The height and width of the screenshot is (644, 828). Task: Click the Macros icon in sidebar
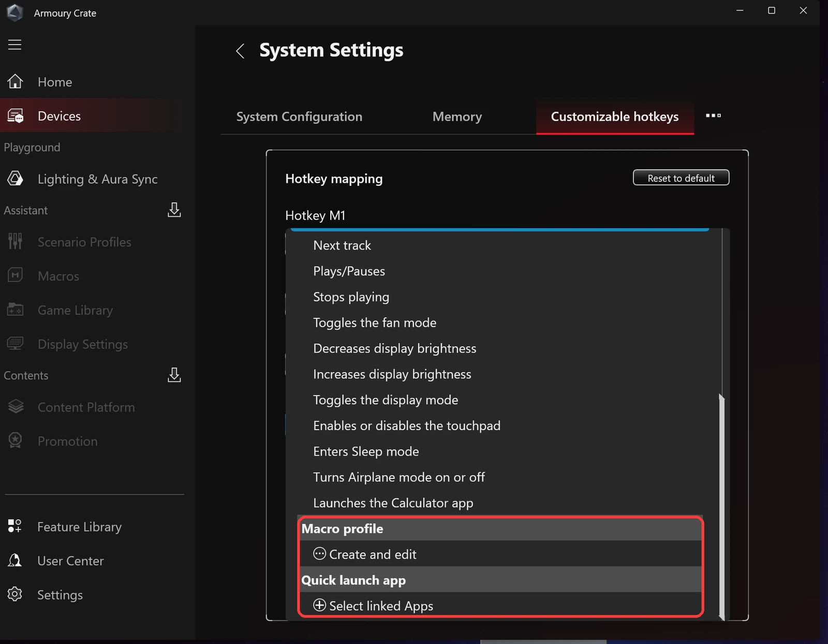point(15,275)
